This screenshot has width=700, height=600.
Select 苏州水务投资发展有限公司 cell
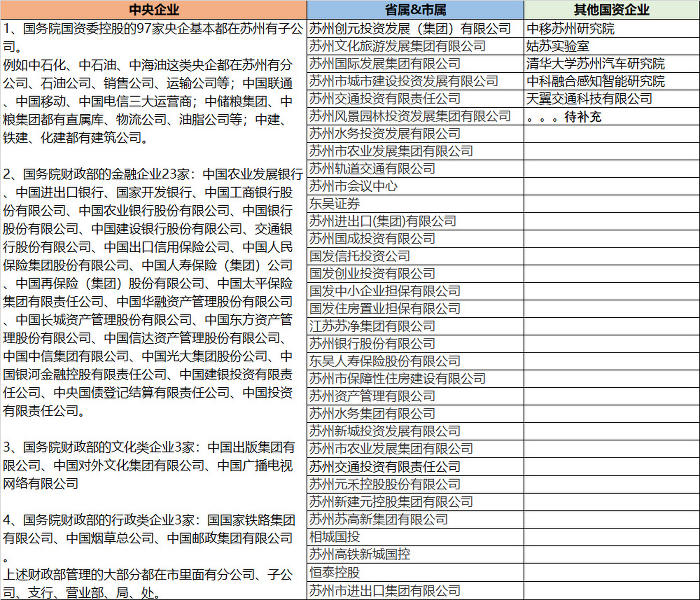(415, 134)
